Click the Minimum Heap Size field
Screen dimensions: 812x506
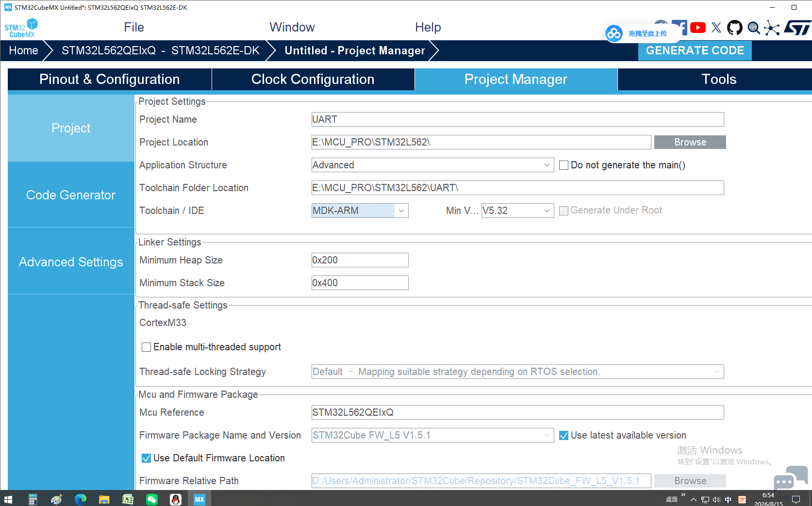[x=360, y=260]
